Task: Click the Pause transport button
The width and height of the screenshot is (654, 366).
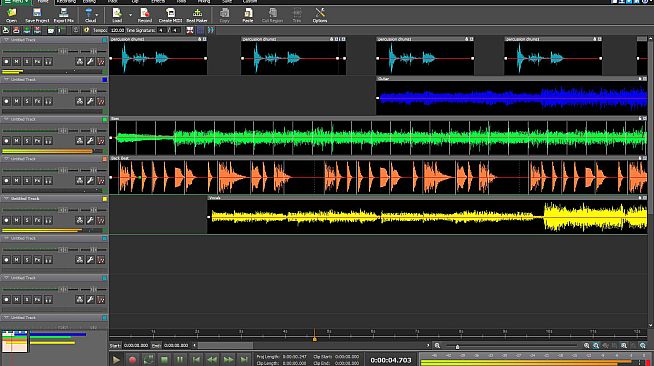Action: pyautogui.click(x=180, y=359)
